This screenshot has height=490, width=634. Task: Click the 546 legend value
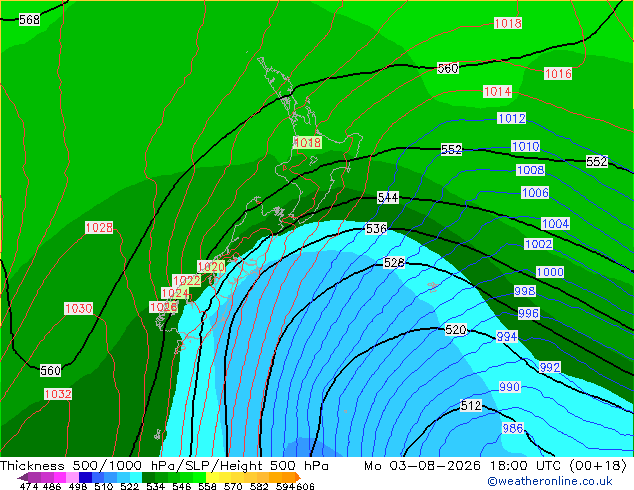182,486
